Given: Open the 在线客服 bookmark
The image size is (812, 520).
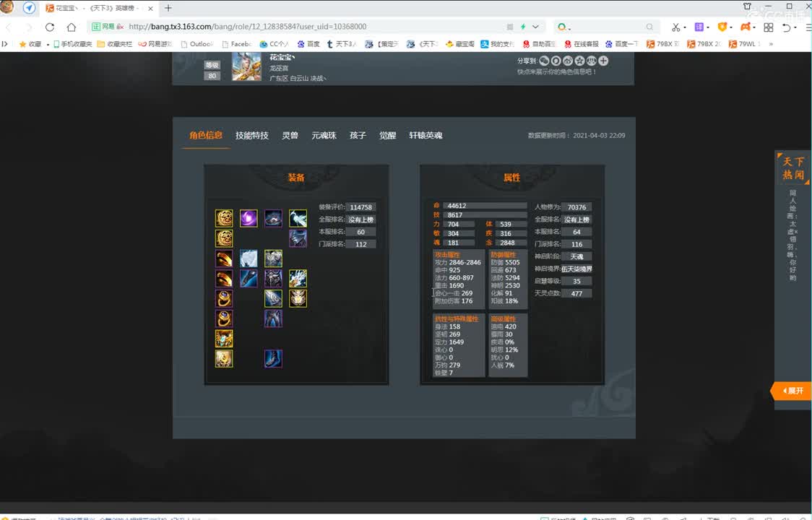Looking at the screenshot, I should pos(581,44).
